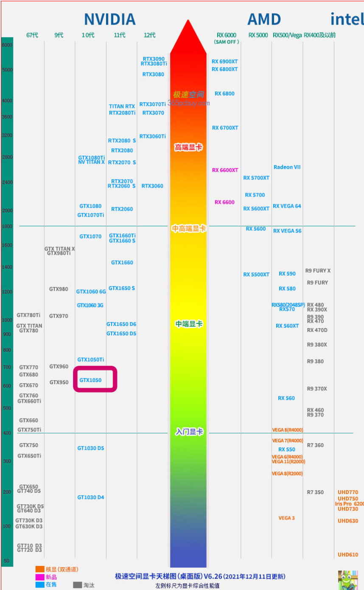Select the Radeon VII entry
Viewport: 364px width, 590px height.
tap(287, 167)
